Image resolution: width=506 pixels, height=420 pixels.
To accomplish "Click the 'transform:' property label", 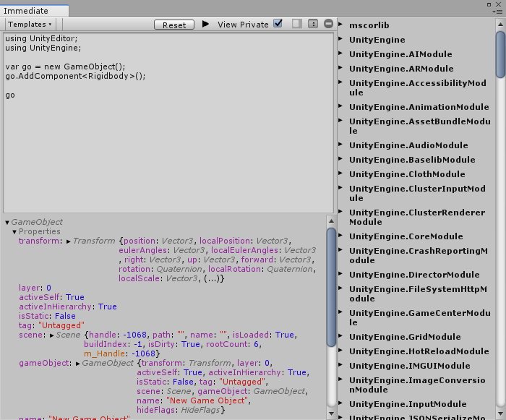I will click(39, 241).
